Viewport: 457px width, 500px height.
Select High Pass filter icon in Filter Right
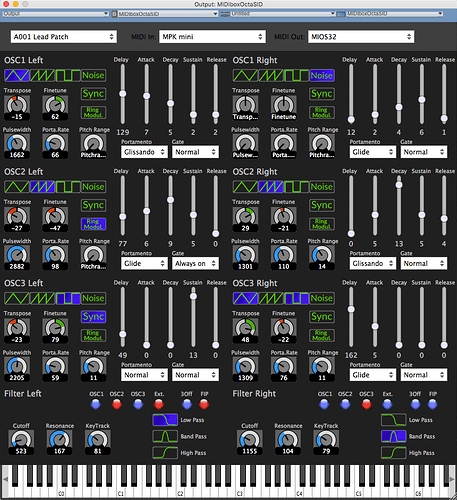[x=394, y=453]
